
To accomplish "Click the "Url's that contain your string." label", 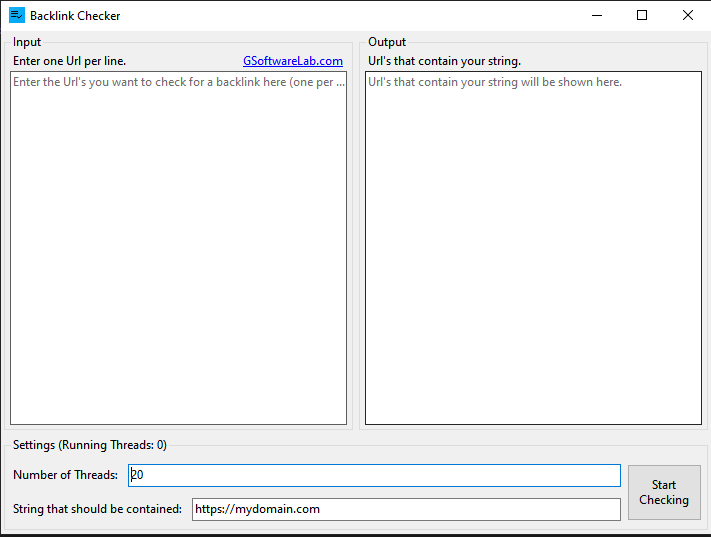I will [x=444, y=61].
